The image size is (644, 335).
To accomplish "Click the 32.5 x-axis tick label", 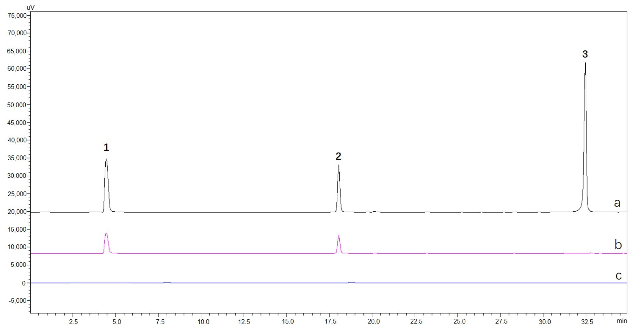I will (x=587, y=322).
